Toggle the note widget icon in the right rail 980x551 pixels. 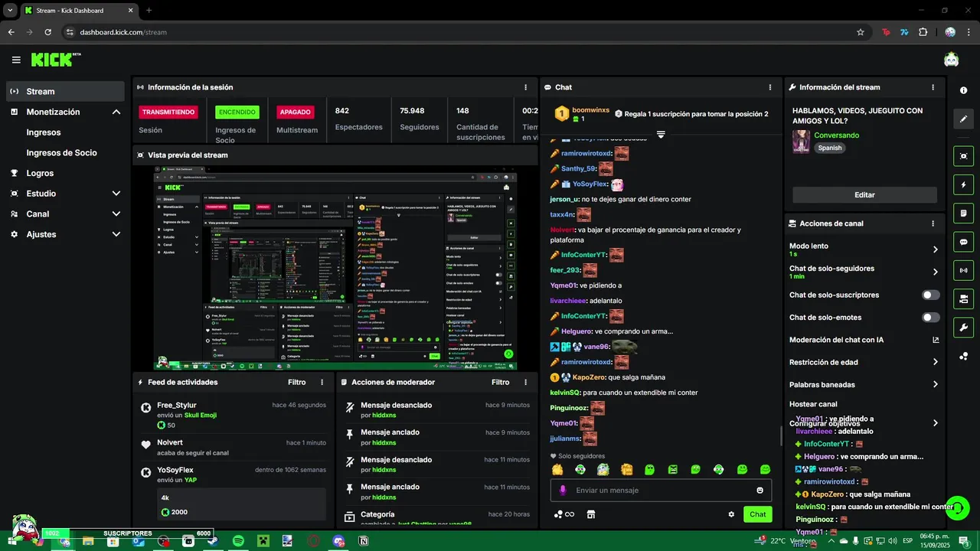point(963,213)
